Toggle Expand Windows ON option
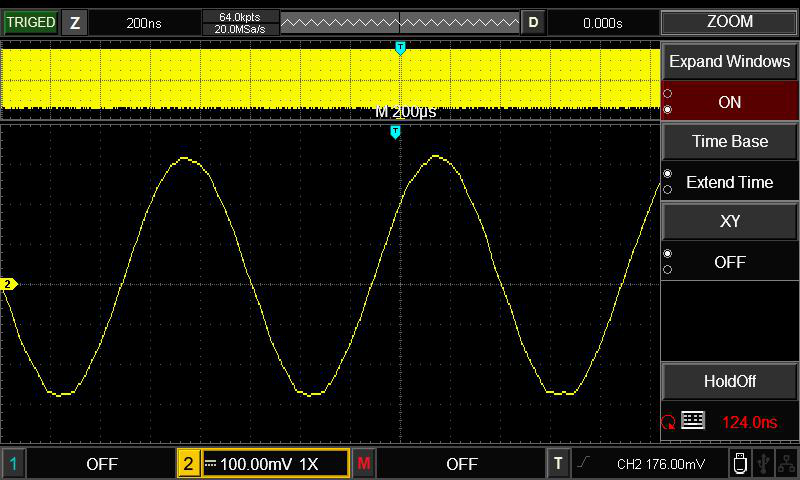Viewport: 800px width, 480px height. pyautogui.click(x=730, y=102)
